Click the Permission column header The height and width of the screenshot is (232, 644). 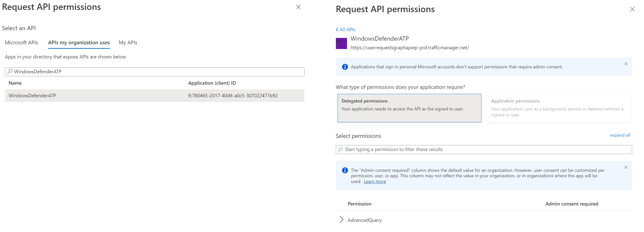click(359, 204)
